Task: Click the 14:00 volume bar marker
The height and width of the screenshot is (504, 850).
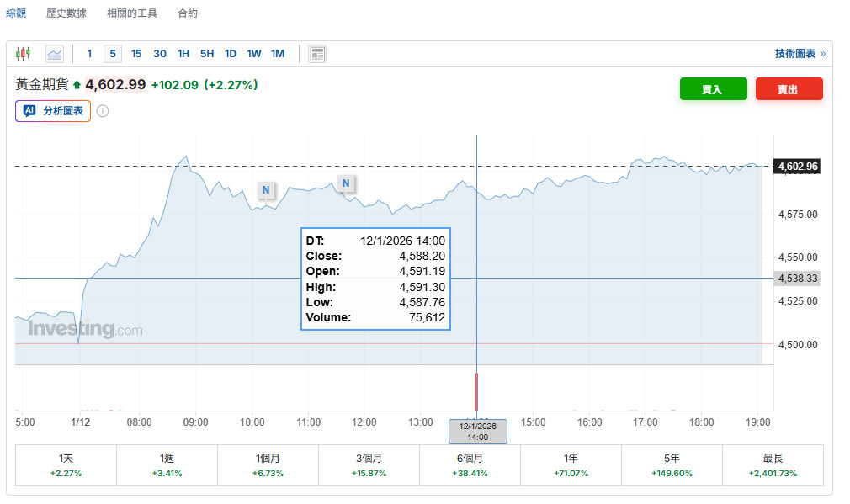Action: click(x=476, y=391)
